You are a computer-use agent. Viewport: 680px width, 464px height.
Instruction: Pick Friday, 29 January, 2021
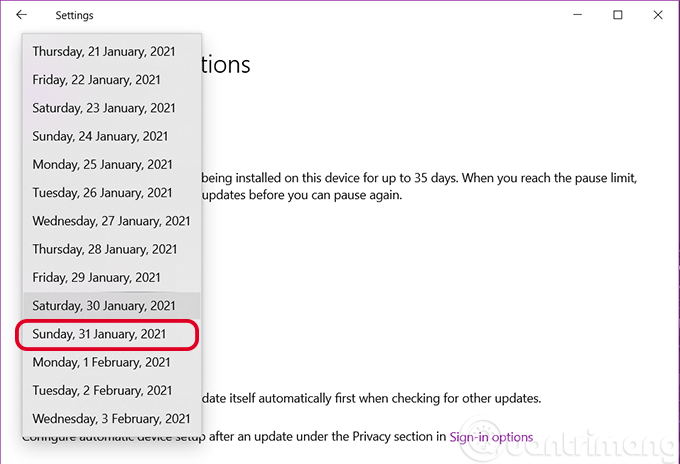click(96, 277)
